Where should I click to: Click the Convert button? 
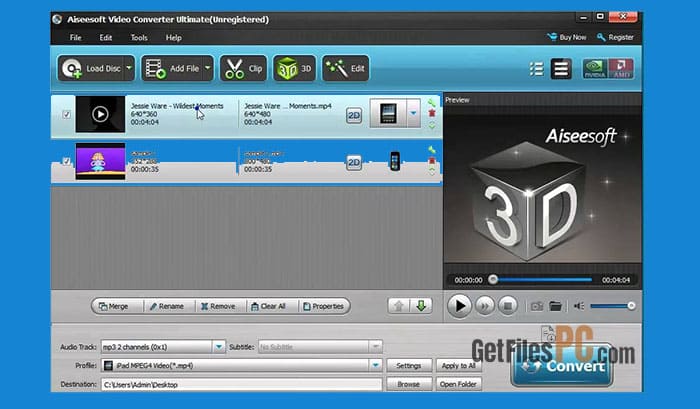point(562,367)
